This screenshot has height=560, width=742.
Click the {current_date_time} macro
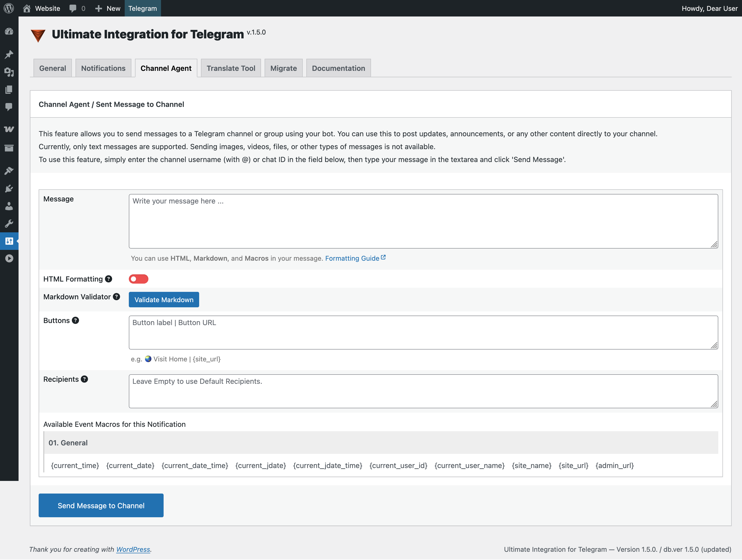195,465
